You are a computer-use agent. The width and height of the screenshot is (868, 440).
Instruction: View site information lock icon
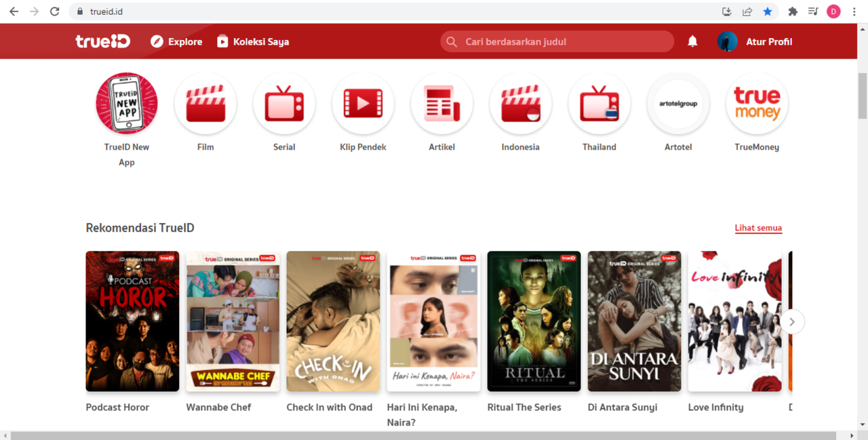tap(80, 12)
